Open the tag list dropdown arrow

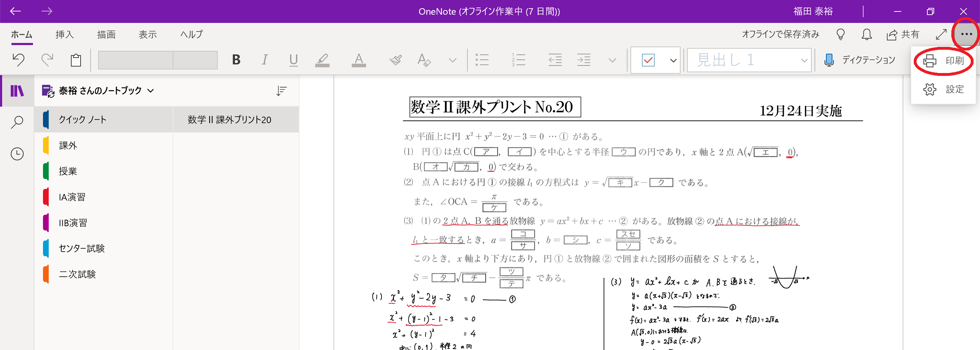pos(673,60)
